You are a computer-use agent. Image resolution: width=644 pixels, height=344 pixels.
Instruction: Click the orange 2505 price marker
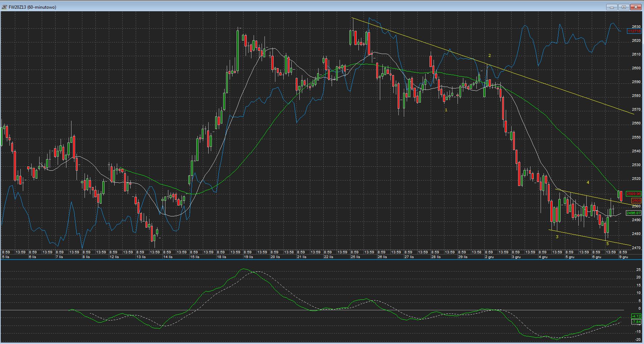point(636,200)
